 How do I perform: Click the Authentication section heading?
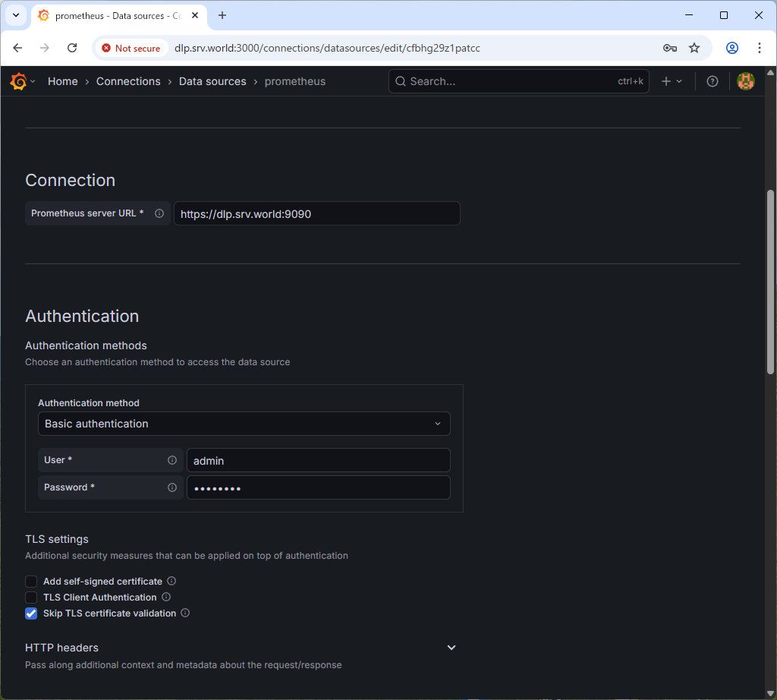tap(82, 316)
